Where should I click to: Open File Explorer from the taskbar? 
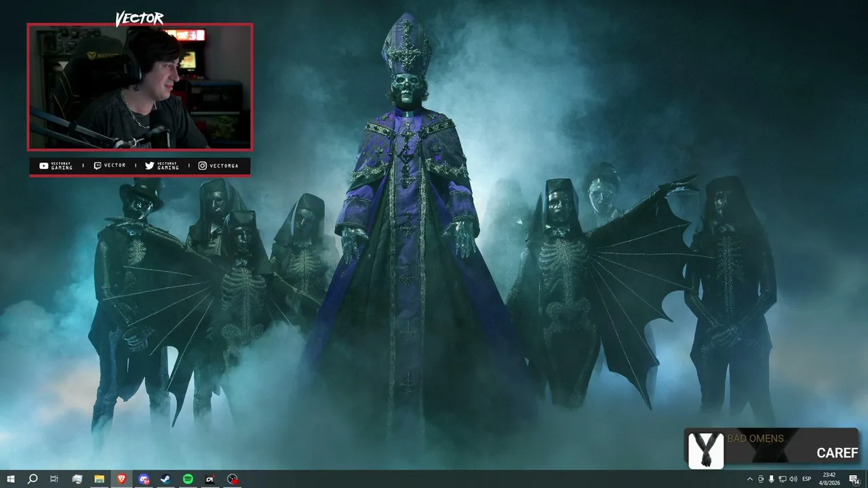(x=99, y=479)
